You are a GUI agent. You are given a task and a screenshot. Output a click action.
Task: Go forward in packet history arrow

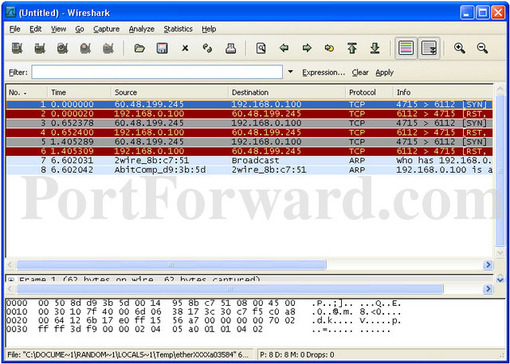[x=307, y=48]
